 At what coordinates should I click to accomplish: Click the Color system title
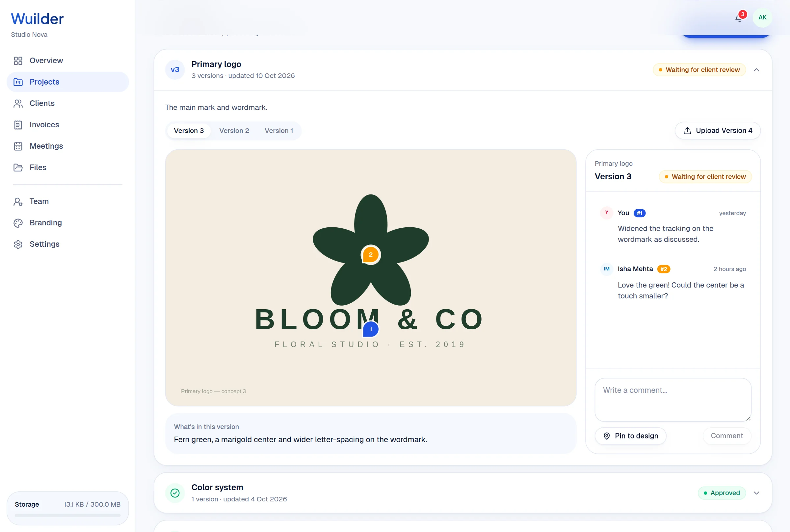[x=217, y=487]
